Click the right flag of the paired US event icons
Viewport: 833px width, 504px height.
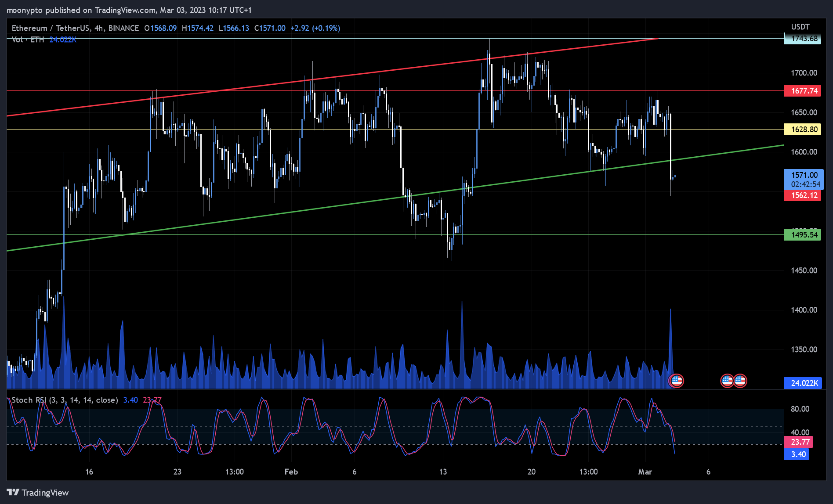pyautogui.click(x=740, y=381)
